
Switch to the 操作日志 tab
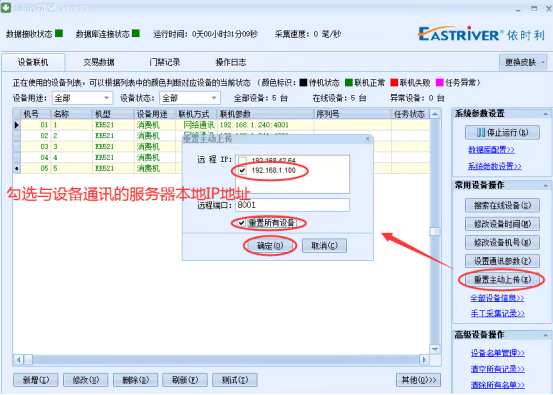point(231,62)
